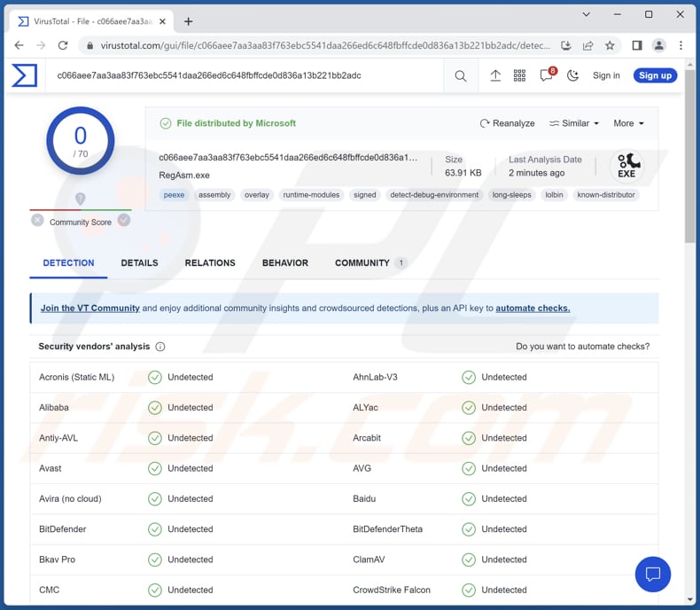
Task: Click the browser forward arrow
Action: pos(41,45)
